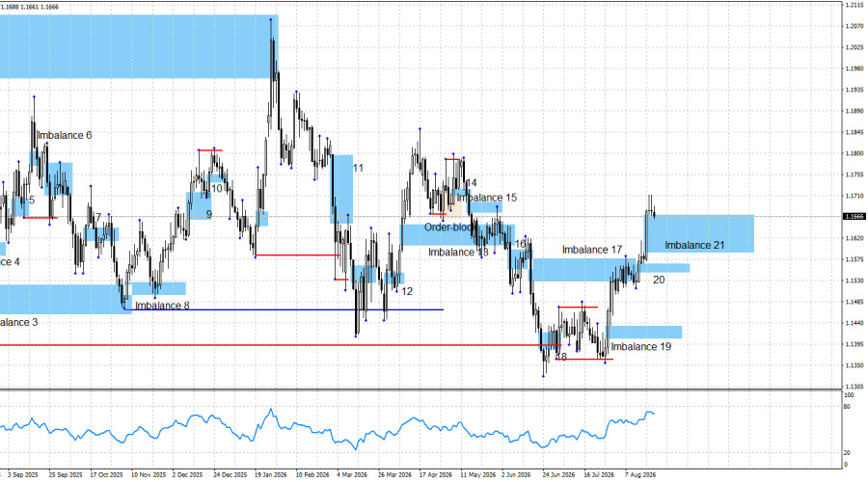Click the zone label "9"
868x482 pixels.
click(209, 214)
